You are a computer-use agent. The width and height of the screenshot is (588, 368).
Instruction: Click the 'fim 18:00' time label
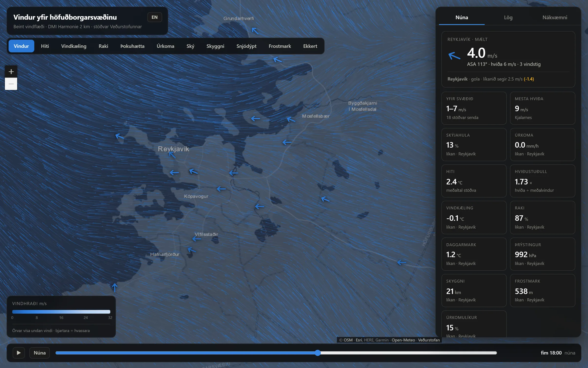pyautogui.click(x=551, y=353)
